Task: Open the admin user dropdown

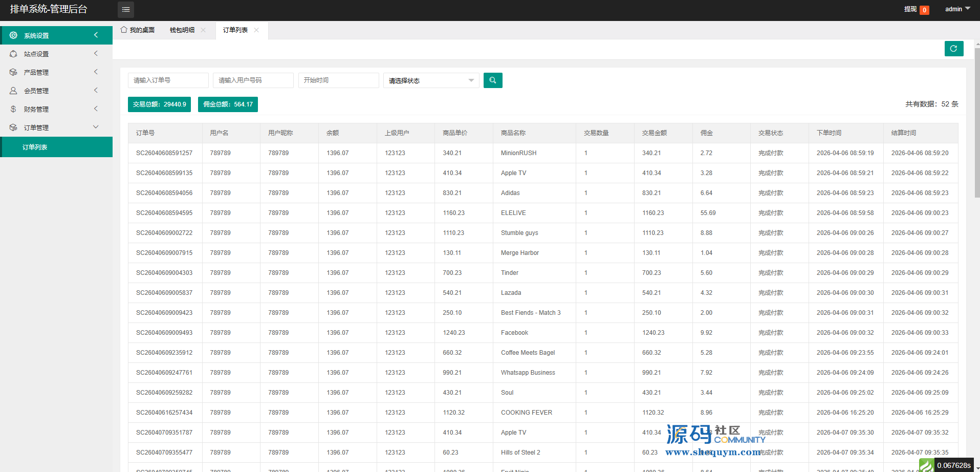Action: pyautogui.click(x=957, y=9)
